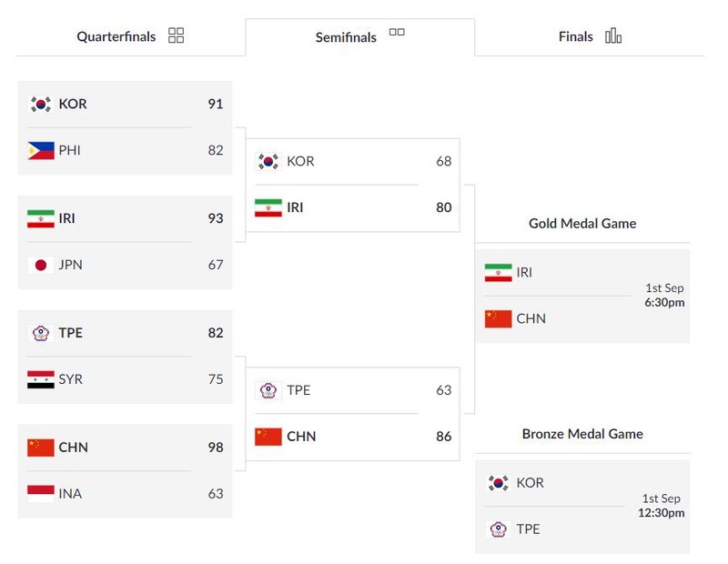
Task: Click the podium icon beside Finals
Action: click(x=613, y=35)
